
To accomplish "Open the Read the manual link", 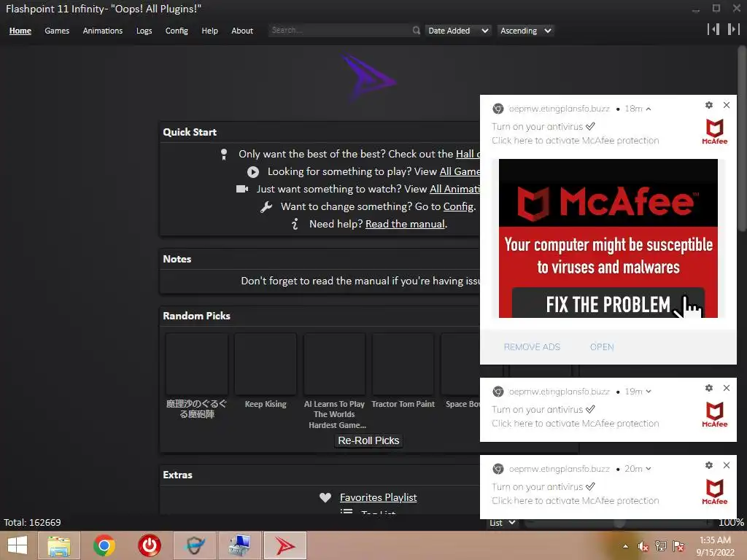I will click(x=405, y=224).
